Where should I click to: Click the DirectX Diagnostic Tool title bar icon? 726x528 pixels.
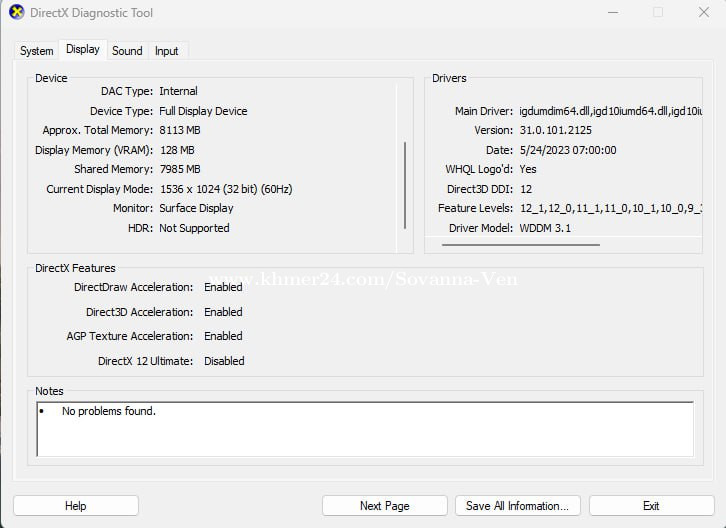(x=16, y=13)
